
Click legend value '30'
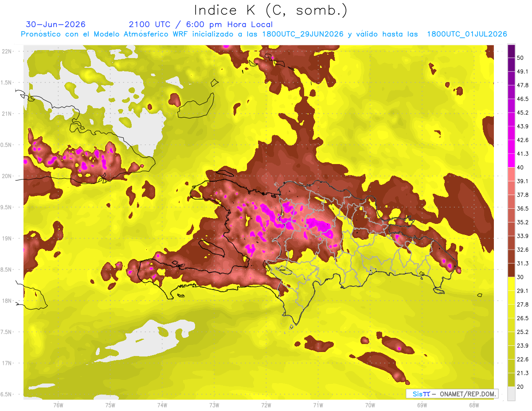point(520,278)
